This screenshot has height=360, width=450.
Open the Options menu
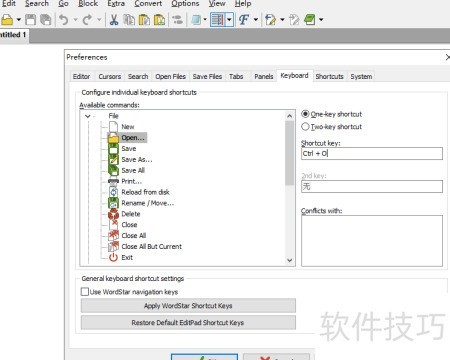point(185,4)
